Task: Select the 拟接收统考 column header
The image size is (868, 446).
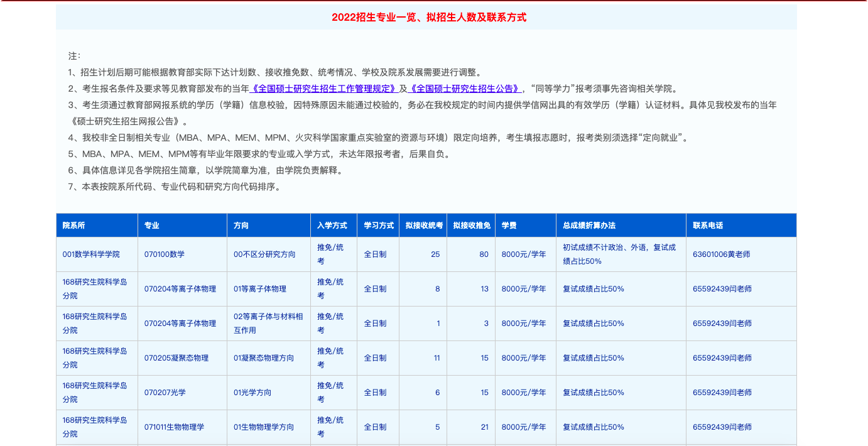Action: coord(423,226)
